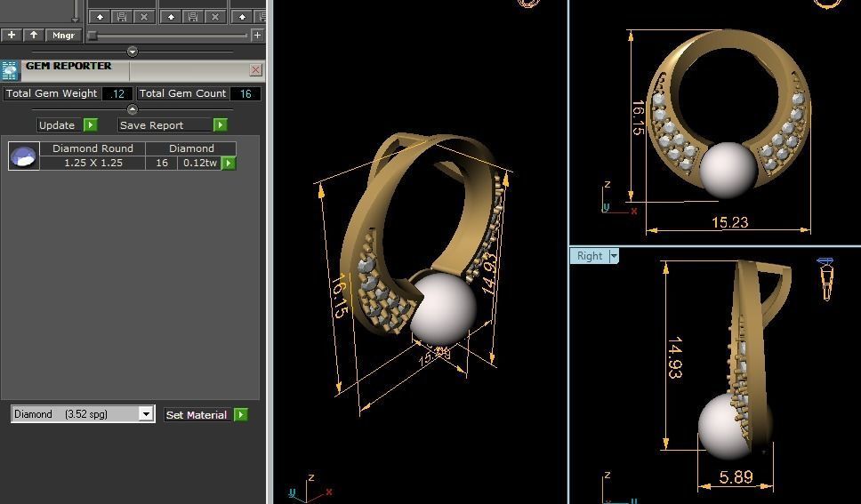Click the material dropdown arrow button
The image size is (861, 504).
tap(146, 414)
